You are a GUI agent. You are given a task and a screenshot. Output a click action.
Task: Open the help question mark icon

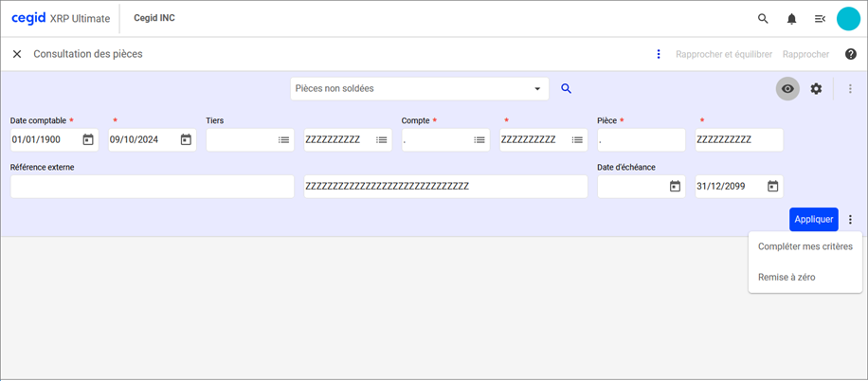click(x=850, y=54)
